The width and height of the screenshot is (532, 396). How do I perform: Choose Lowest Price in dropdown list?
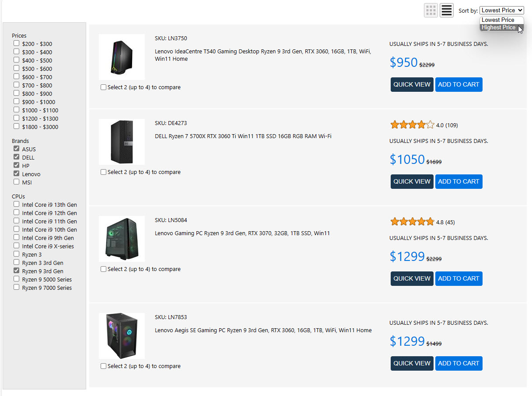coord(498,20)
